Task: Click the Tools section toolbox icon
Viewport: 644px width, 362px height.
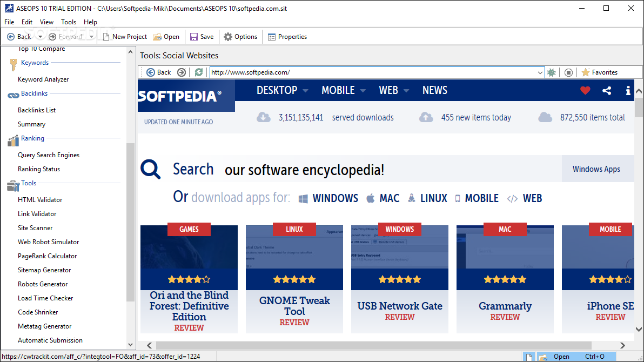Action: (13, 186)
